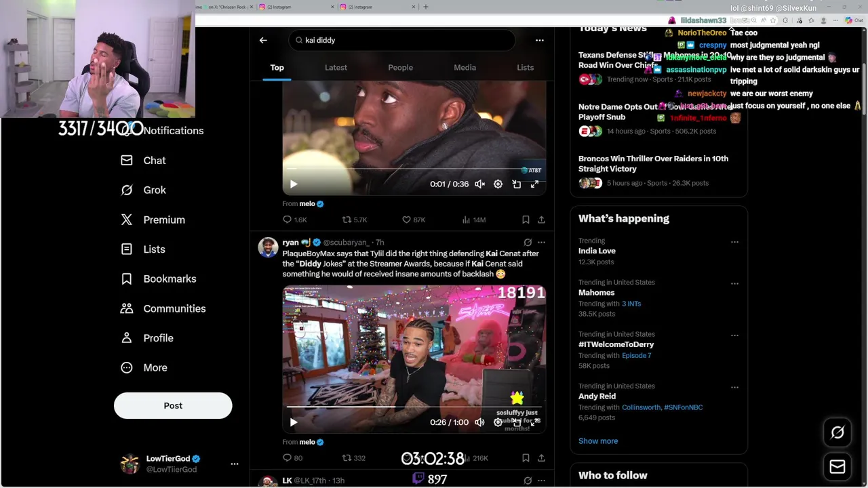Open the floating Grok button

(837, 432)
